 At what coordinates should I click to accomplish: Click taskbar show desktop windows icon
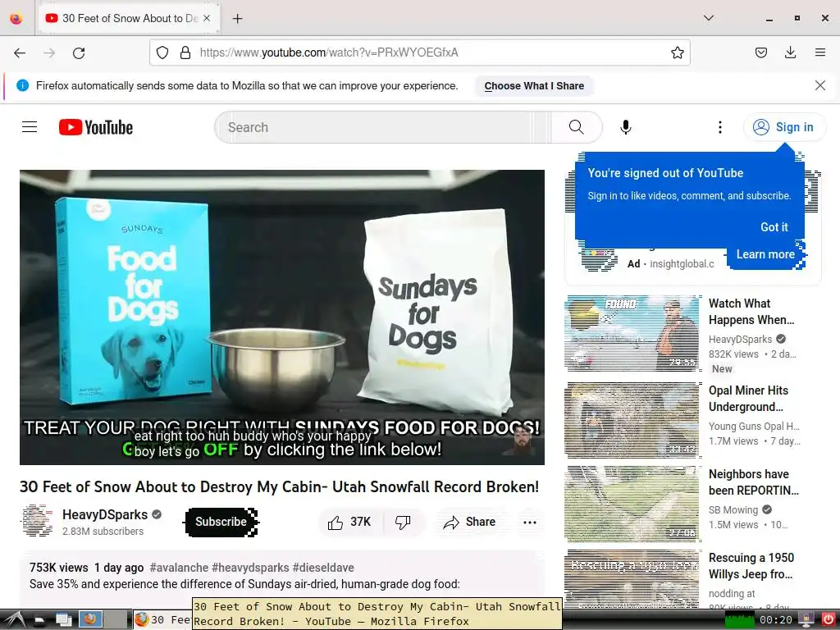(64, 620)
